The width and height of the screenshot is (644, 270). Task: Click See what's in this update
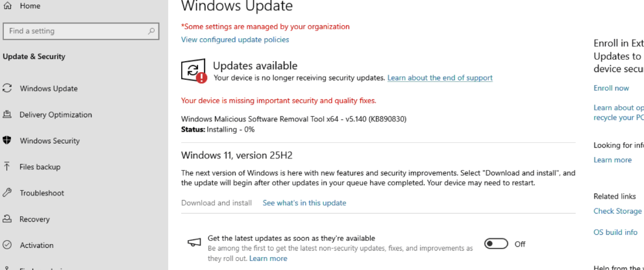[x=304, y=202]
